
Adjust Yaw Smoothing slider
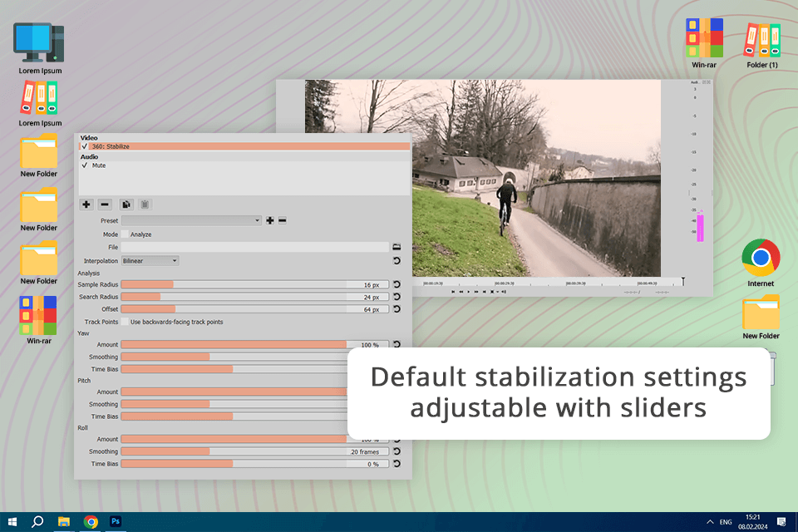(x=234, y=357)
